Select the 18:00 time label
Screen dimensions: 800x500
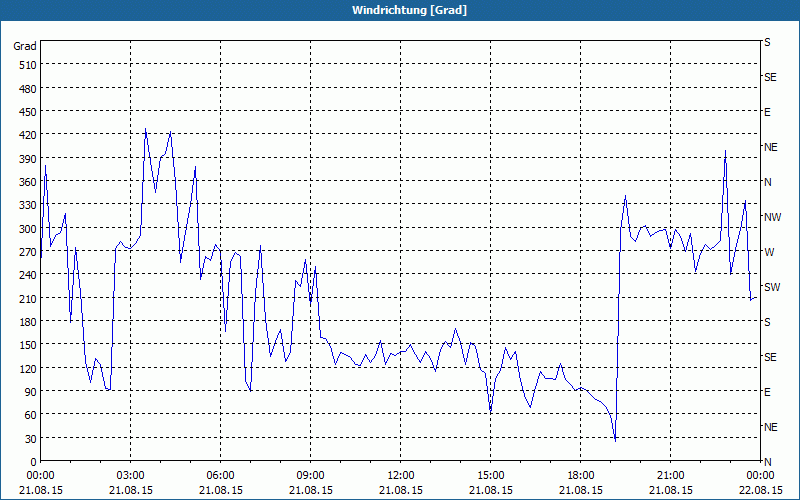tap(581, 476)
